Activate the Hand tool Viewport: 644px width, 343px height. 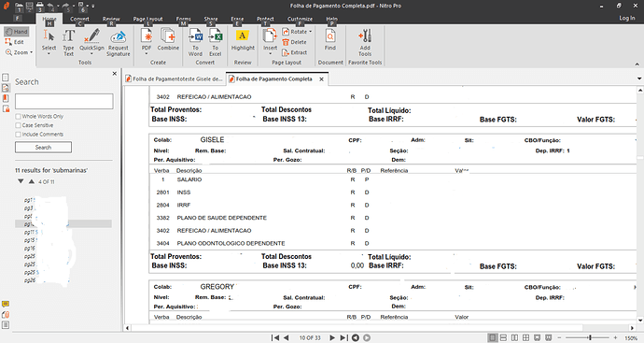point(17,32)
